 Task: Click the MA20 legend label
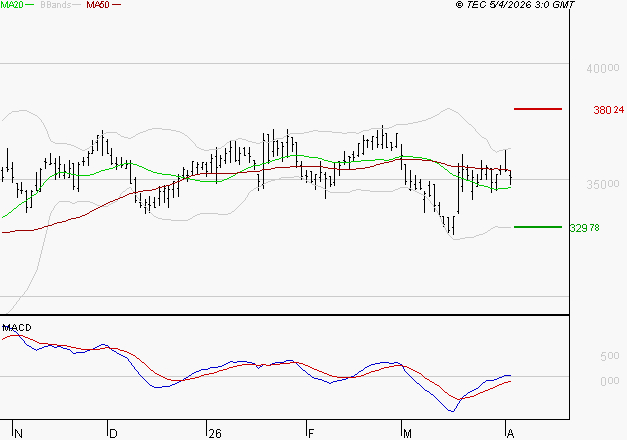12,5
